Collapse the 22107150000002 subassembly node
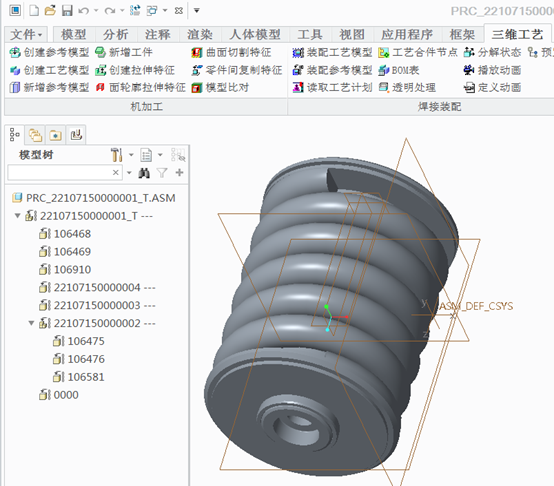The width and height of the screenshot is (554, 486). 31,323
